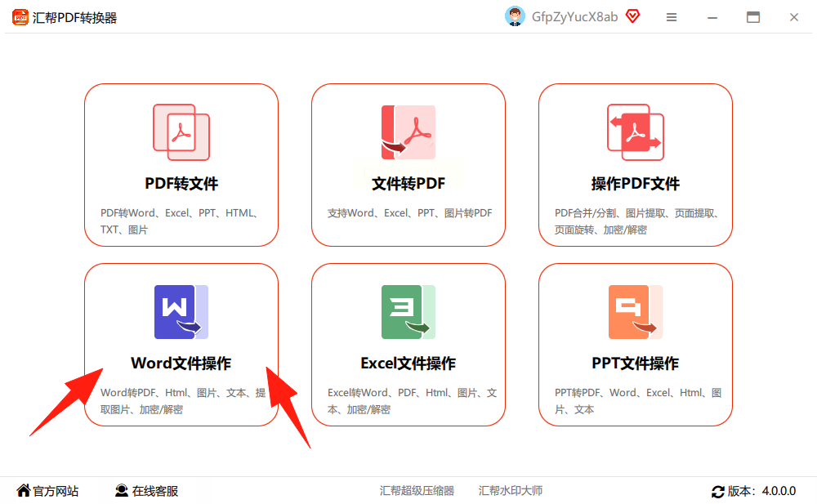Open the 汇帮超级压缩器 link
This screenshot has width=817, height=504.
(x=417, y=490)
